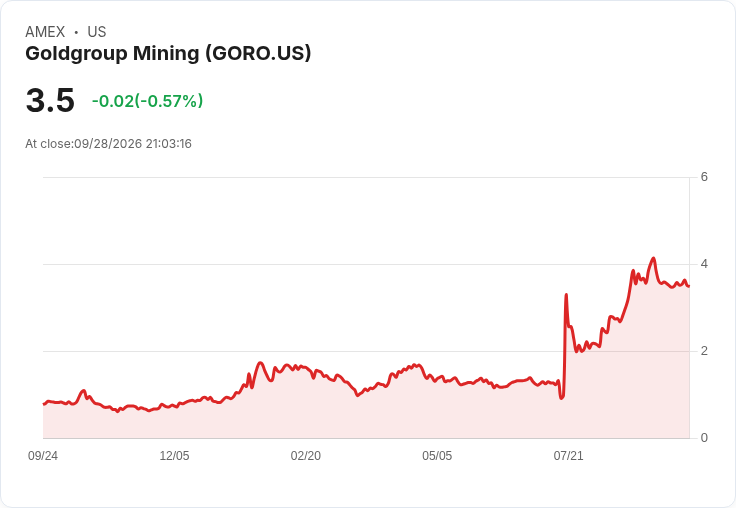736x508 pixels.
Task: Click the At close timestamp text
Action: (x=108, y=144)
